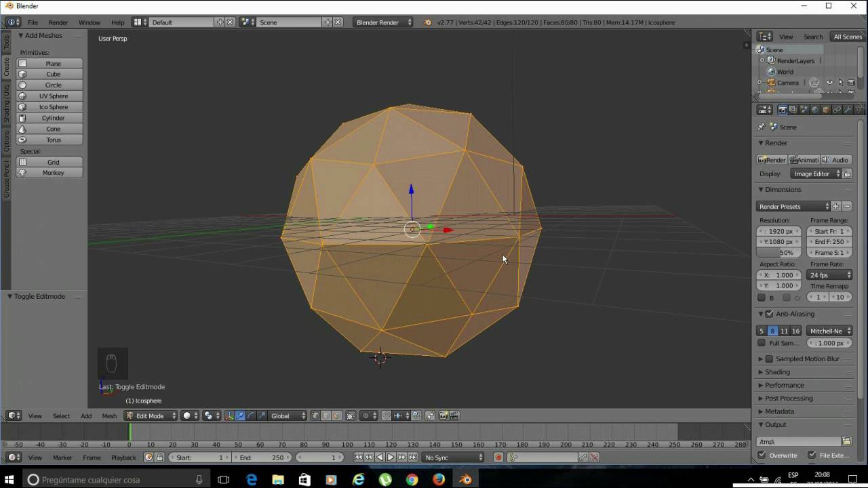This screenshot has width=868, height=488.
Task: Toggle use preview range clock icon
Action: point(149,457)
